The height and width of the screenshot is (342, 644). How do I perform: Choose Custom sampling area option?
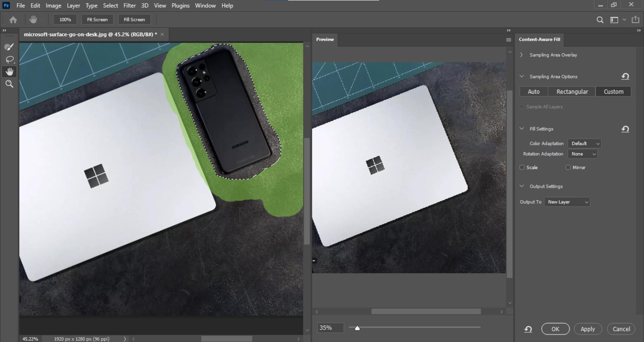(613, 92)
